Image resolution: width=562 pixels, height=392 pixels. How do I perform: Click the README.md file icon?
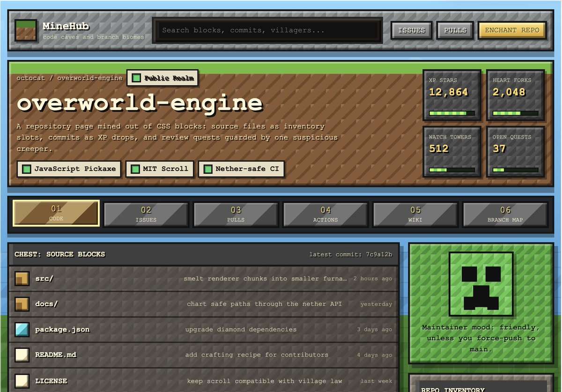point(22,355)
